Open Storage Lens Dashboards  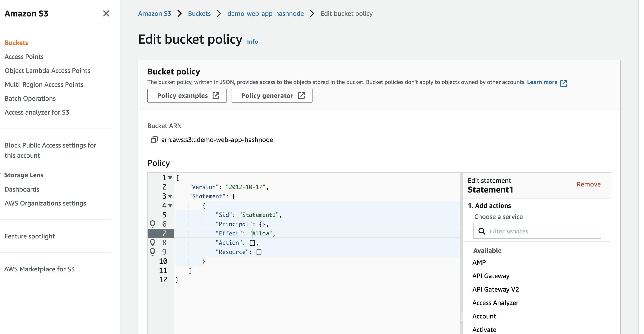point(22,189)
